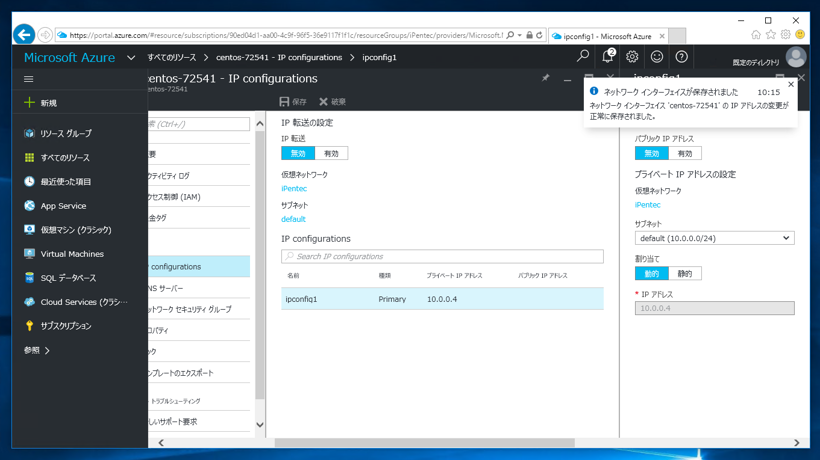The width and height of the screenshot is (820, 460).
Task: Open アクティビティ ログ menu item
Action: coord(199,176)
